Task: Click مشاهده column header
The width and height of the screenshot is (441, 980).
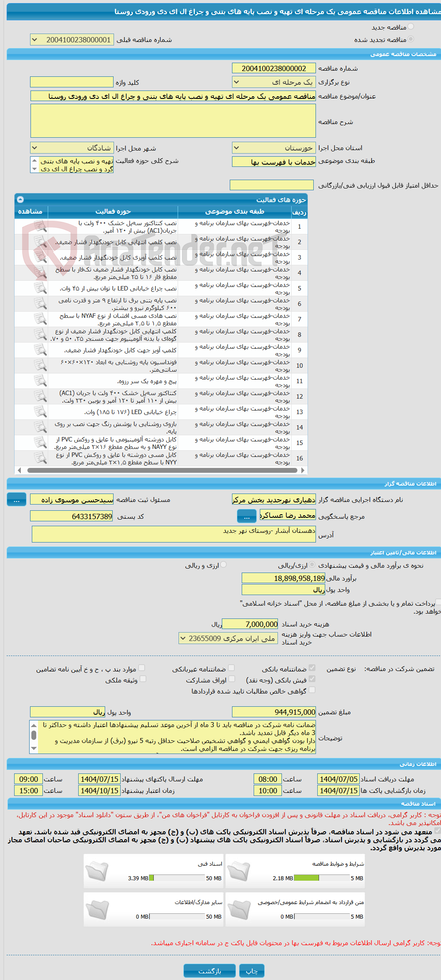Action: [30, 211]
